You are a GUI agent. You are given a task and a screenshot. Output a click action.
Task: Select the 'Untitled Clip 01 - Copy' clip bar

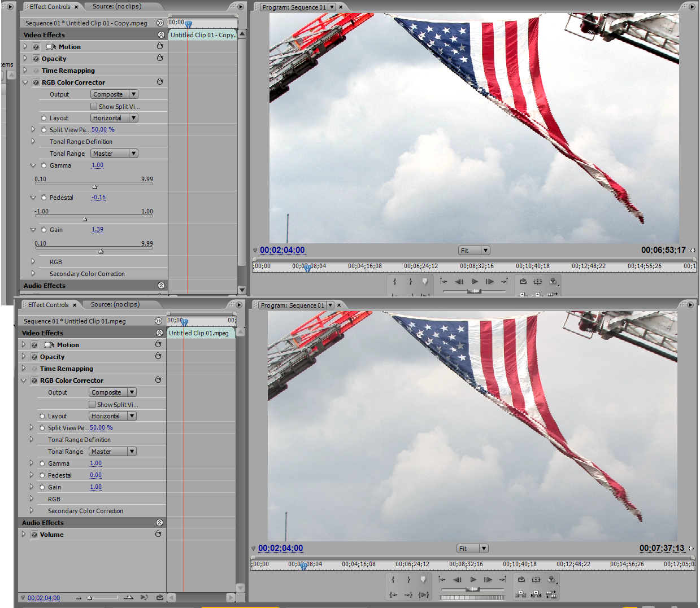pos(202,35)
